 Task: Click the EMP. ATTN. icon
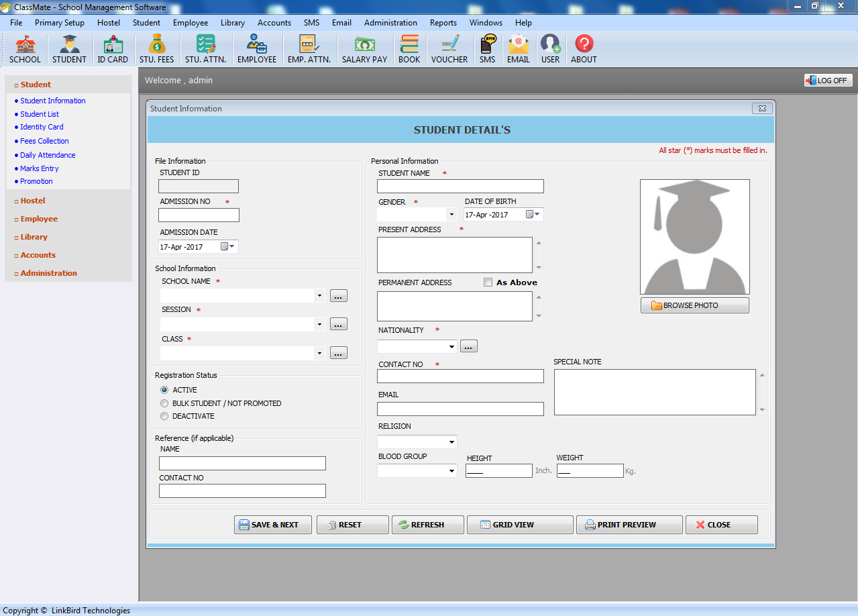[x=309, y=48]
